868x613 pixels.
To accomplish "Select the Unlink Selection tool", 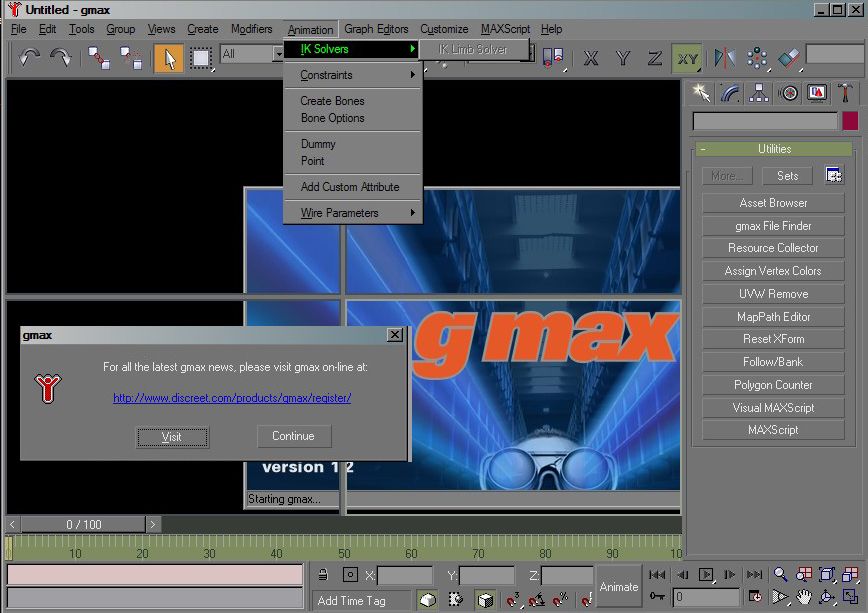I will click(132, 58).
